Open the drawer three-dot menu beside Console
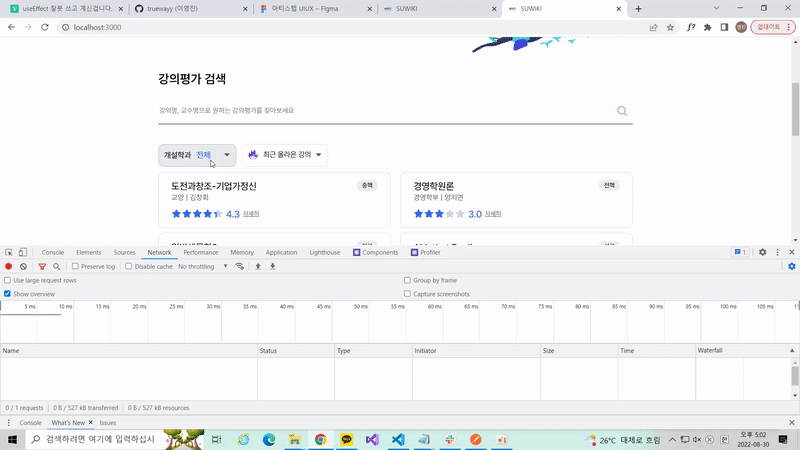800x450 pixels. tap(9, 422)
